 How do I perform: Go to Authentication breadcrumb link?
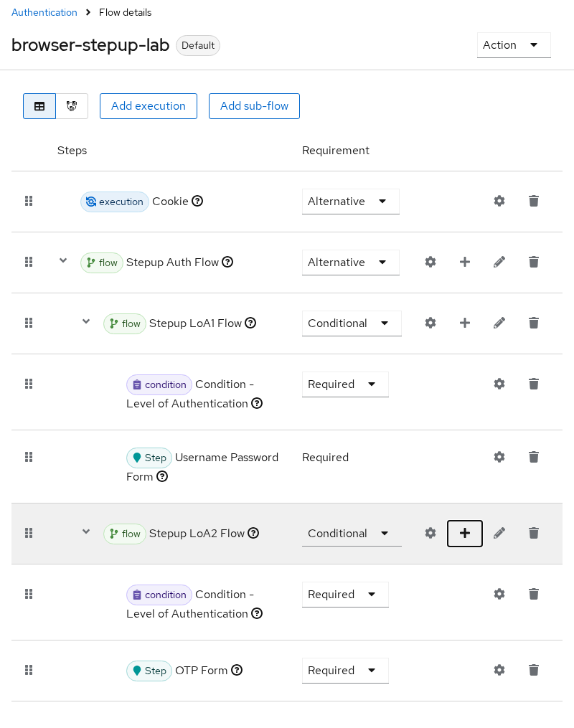click(44, 12)
